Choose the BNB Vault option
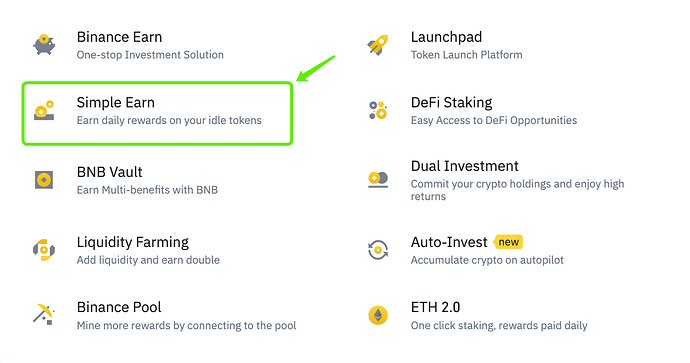 click(110, 172)
